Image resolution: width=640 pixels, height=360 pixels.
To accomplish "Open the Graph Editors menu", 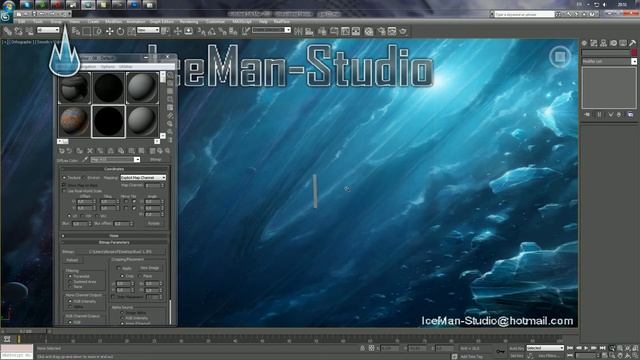I will coord(162,22).
